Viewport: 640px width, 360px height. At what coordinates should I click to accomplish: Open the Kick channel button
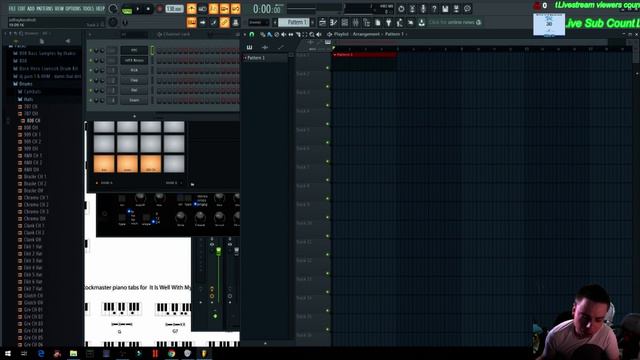coord(134,70)
